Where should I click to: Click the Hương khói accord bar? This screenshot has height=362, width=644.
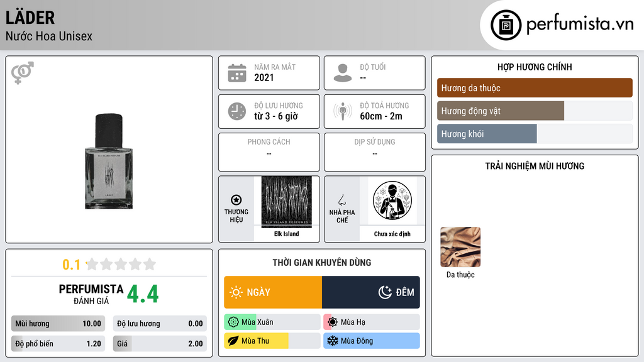tap(535, 134)
